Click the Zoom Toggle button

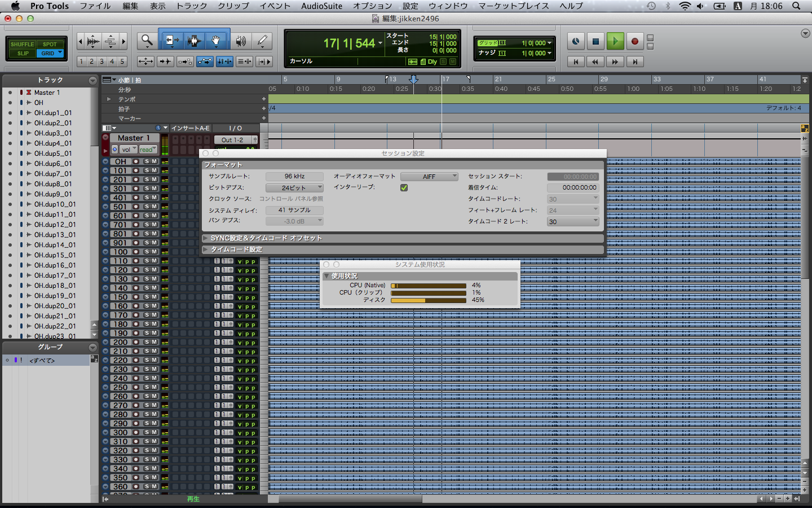point(145,62)
